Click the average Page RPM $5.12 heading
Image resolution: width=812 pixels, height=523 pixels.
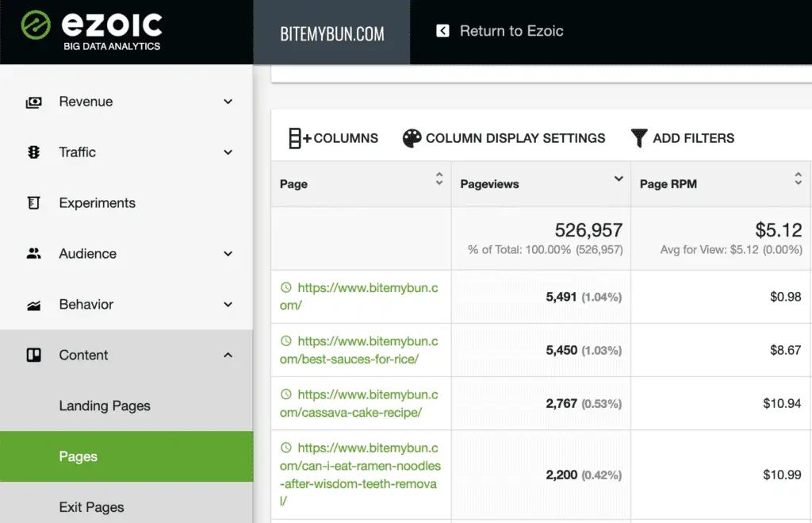coord(779,229)
